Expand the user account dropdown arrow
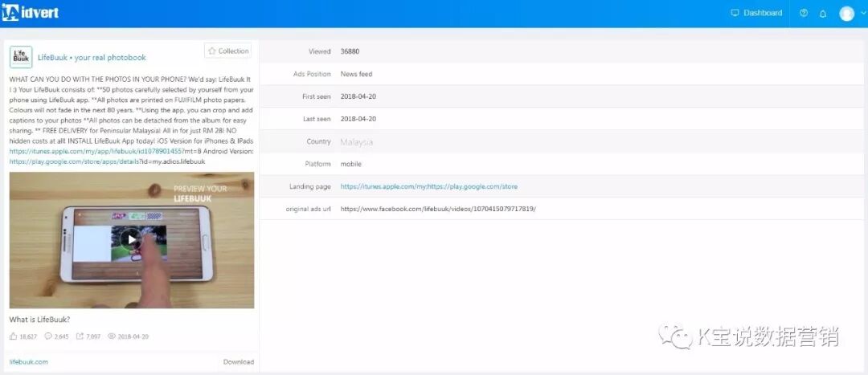Image resolution: width=868 pixels, height=375 pixels. tap(863, 14)
